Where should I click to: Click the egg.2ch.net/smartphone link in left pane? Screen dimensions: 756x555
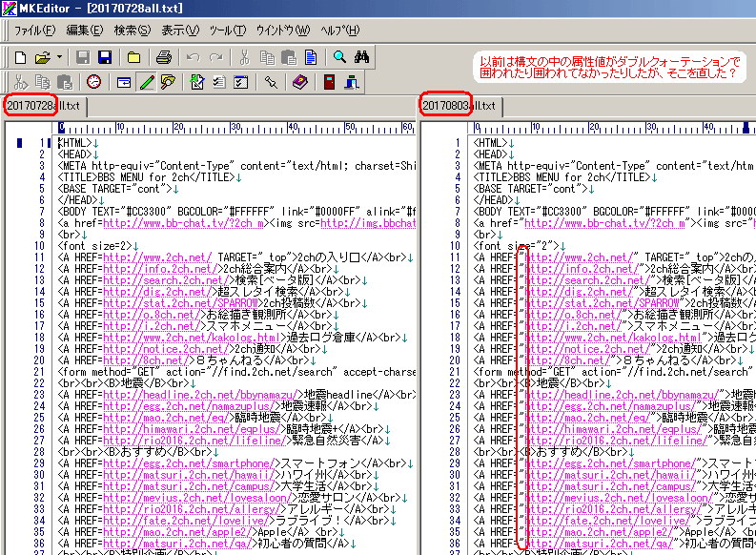pos(189,463)
